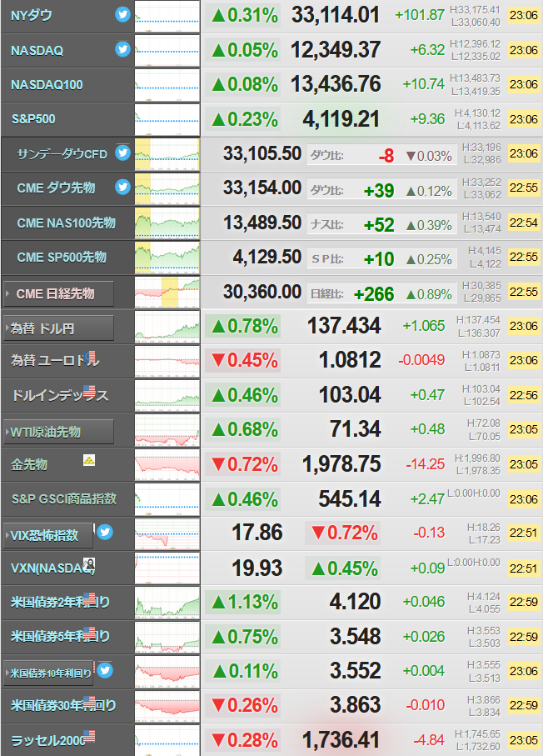Open the CME NAS100先物 link
The width and height of the screenshot is (543, 756).
66,223
